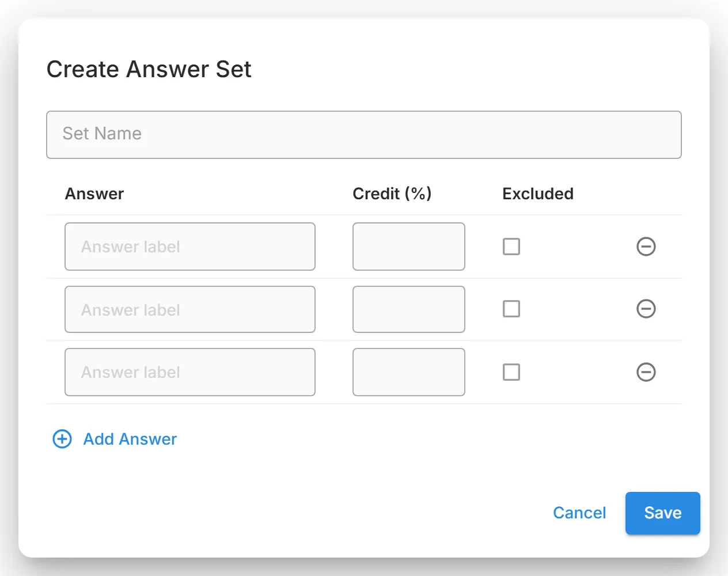Screen dimensions: 728x576
Task: Click the first Answer label input
Action: coord(190,247)
